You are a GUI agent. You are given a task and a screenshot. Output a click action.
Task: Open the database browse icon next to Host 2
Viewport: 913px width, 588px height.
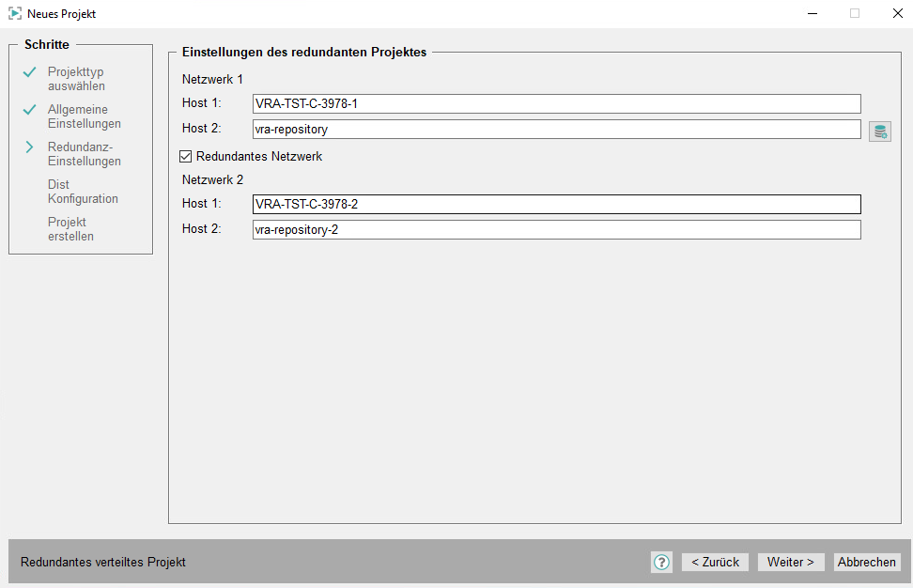coord(879,132)
